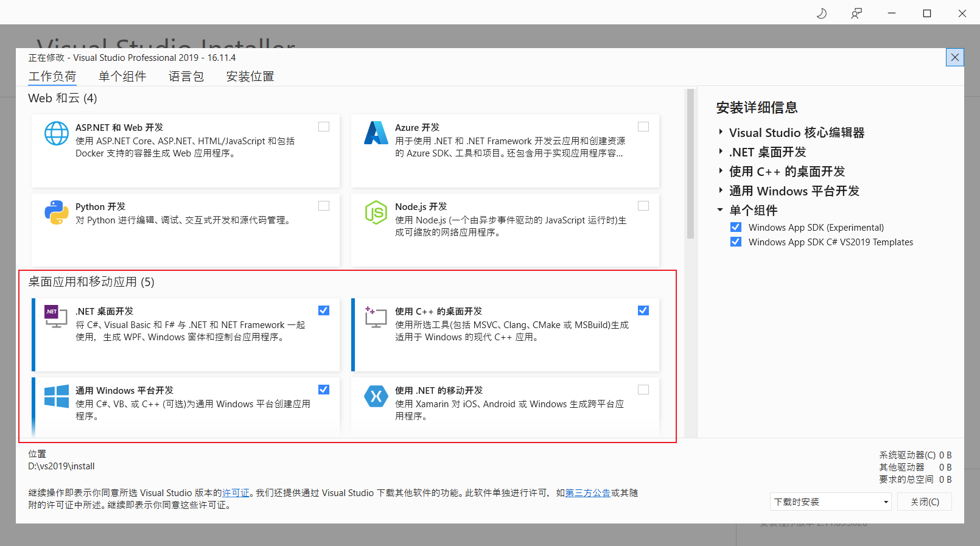Toggle the dark theme moon icon
980x546 pixels.
(x=822, y=13)
